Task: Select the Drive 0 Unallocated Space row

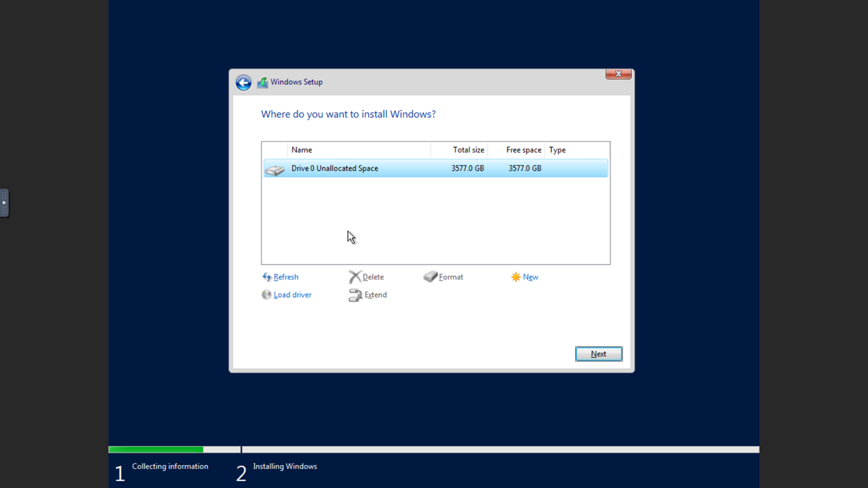Action: (436, 168)
